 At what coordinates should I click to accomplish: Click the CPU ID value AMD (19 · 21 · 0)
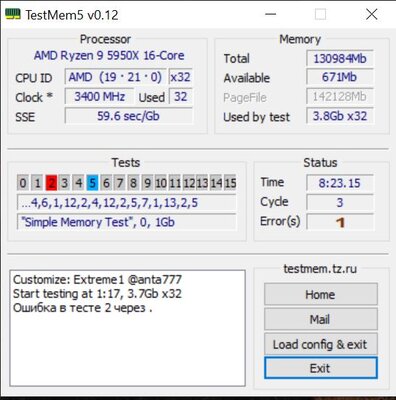click(115, 77)
